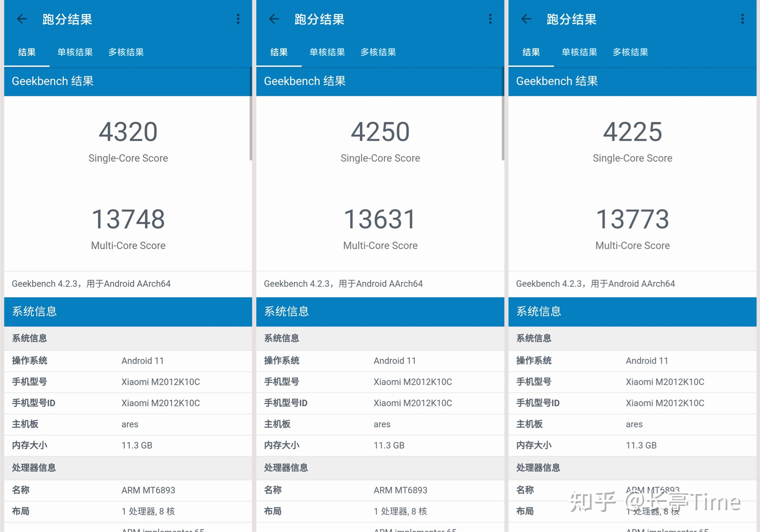Click Single-Core Score label under 4320
This screenshot has height=532, width=760.
(x=128, y=158)
